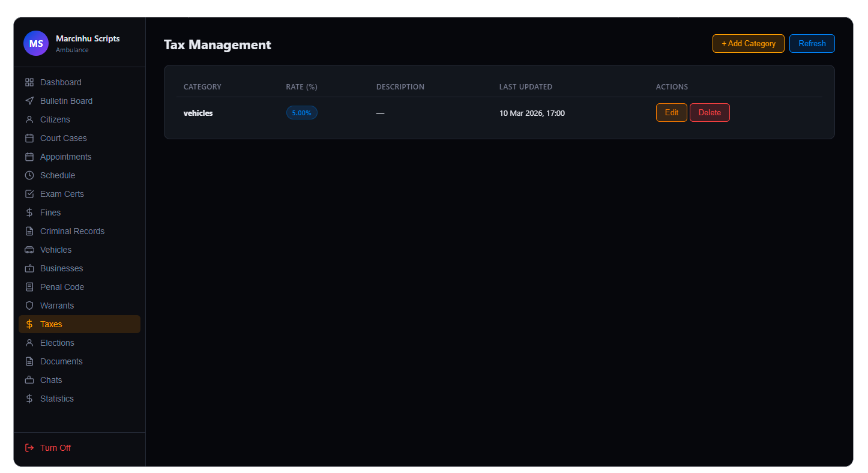Click the Schedule clock icon
The height and width of the screenshot is (473, 868).
(x=29, y=175)
